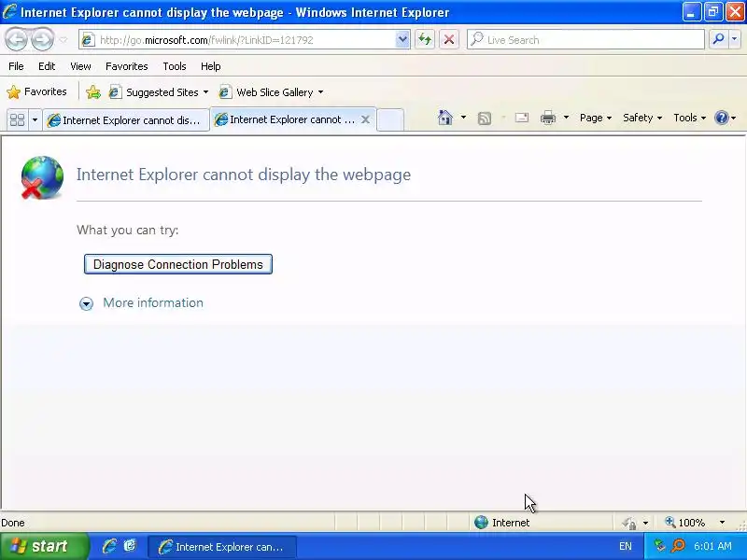The height and width of the screenshot is (560, 747).
Task: Open the search provider dropdown arrow
Action: [734, 40]
